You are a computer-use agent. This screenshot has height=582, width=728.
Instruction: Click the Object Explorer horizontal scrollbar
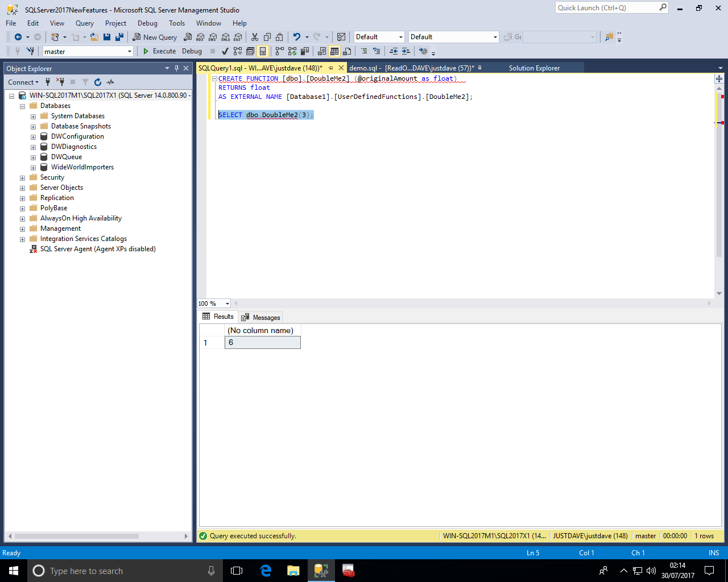point(76,536)
